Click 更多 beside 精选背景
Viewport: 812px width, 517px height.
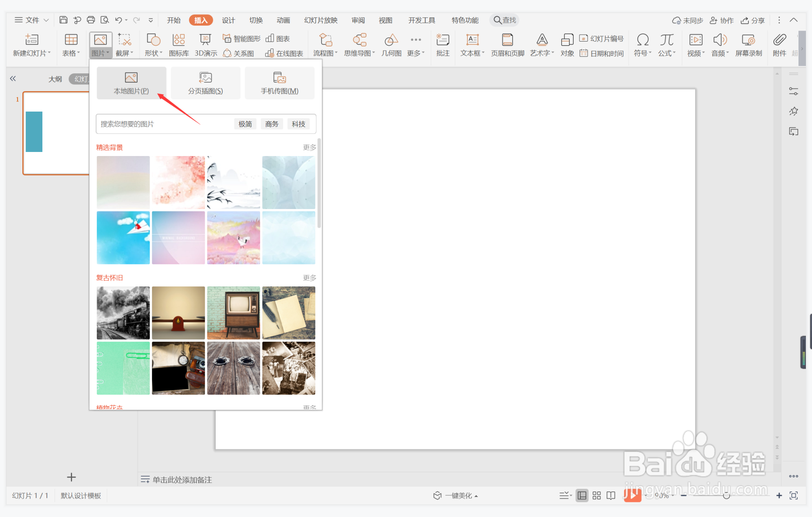309,147
